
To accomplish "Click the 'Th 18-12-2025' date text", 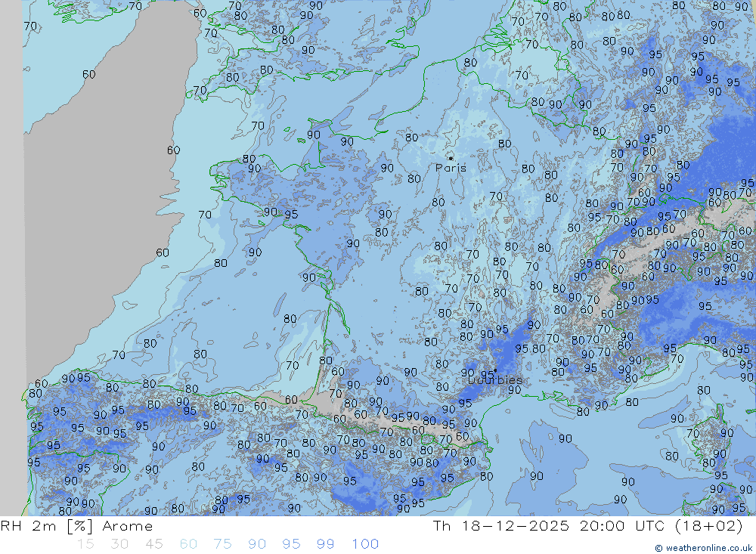I will [501, 525].
